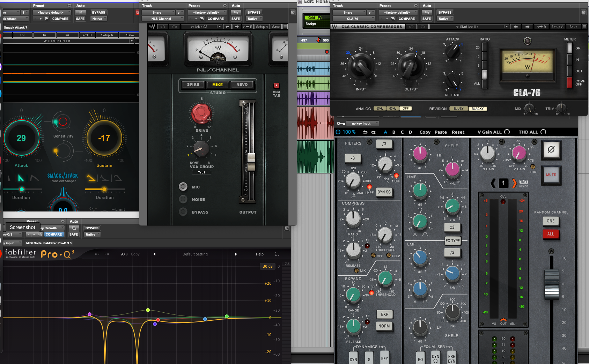This screenshot has height=364, width=589.
Task: Click the Grp1 VCA group field
Action: point(201,172)
